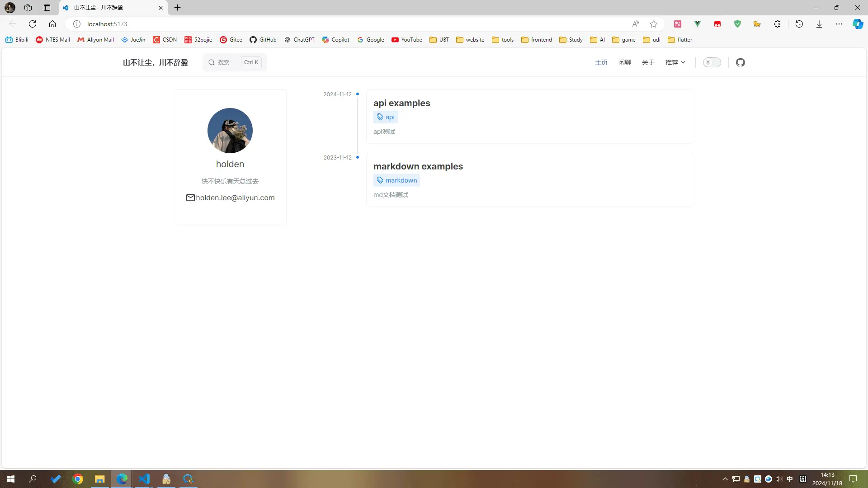Viewport: 868px width, 488px height.
Task: Select the api tag badge
Action: [386, 117]
